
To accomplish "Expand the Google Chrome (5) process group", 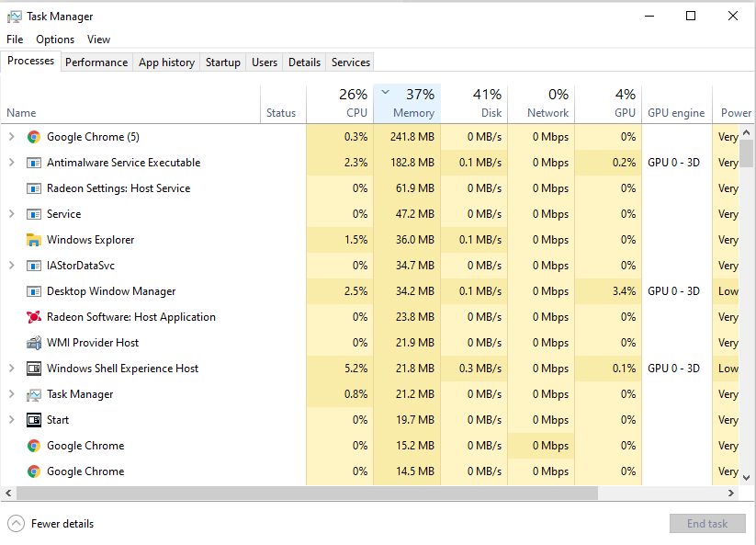I will click(x=11, y=137).
